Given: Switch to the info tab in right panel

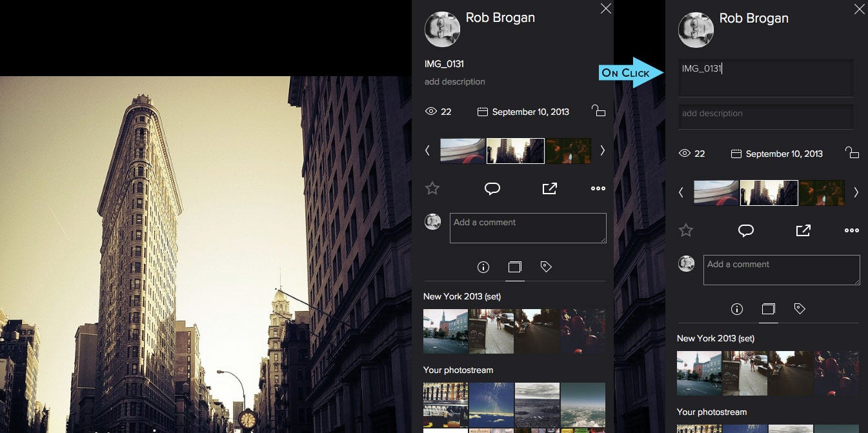Looking at the screenshot, I should 736,309.
